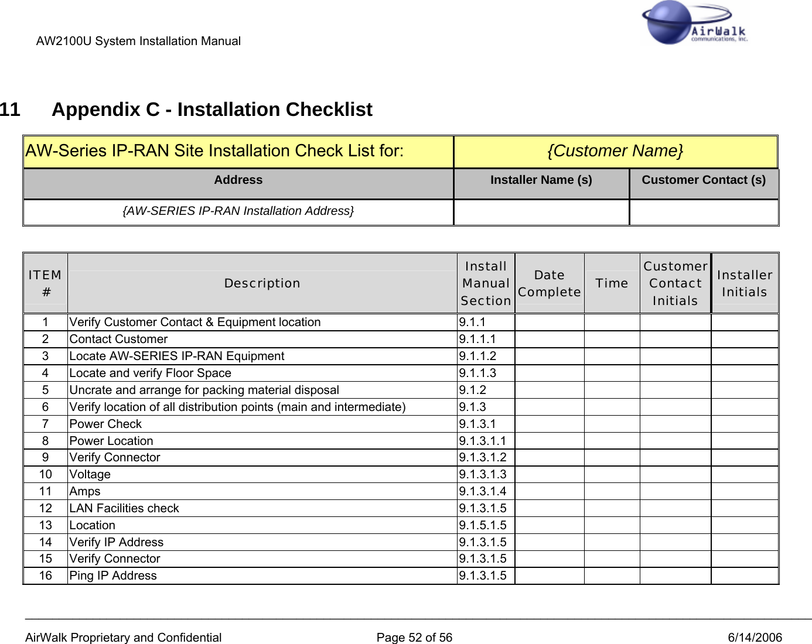Image resolution: width=812 pixels, height=644 pixels.
Task: Click item number '16' in the checklist
Action: tap(46, 576)
